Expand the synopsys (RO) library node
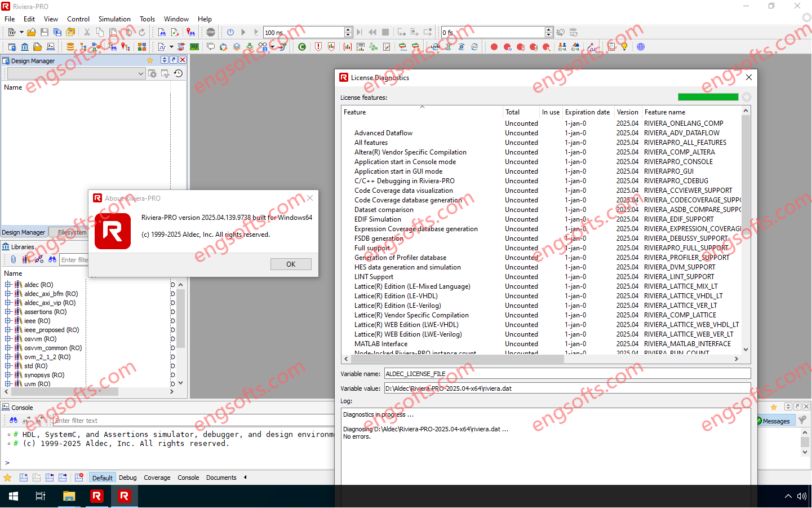Image resolution: width=812 pixels, height=508 pixels. coord(8,375)
